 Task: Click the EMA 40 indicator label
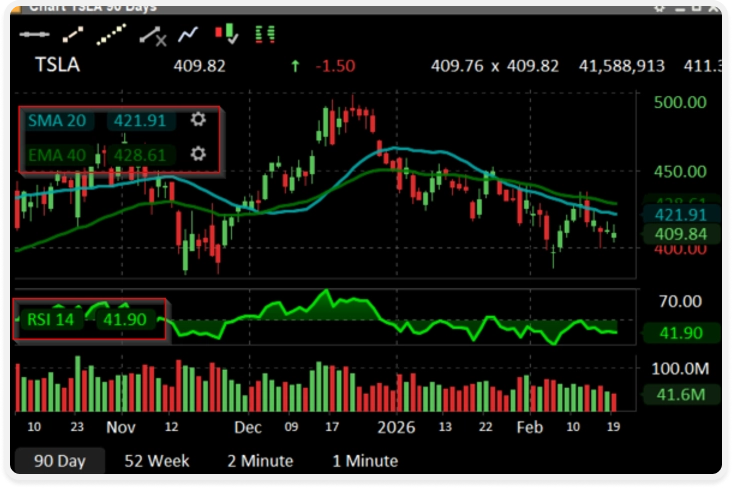point(57,155)
